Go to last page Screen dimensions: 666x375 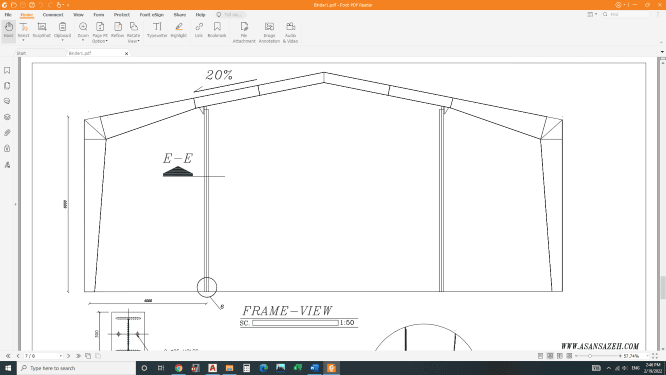click(x=78, y=356)
